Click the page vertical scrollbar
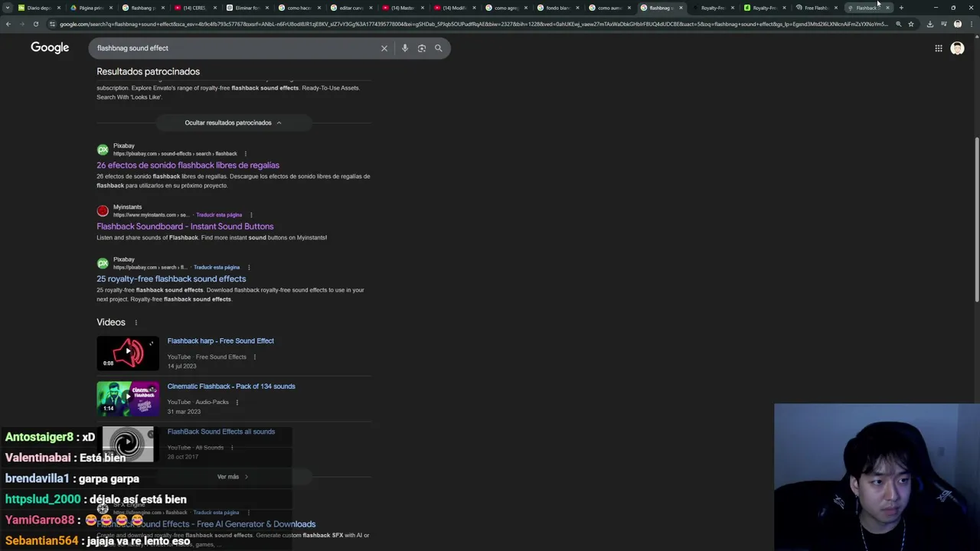This screenshot has width=980, height=551. click(x=976, y=219)
